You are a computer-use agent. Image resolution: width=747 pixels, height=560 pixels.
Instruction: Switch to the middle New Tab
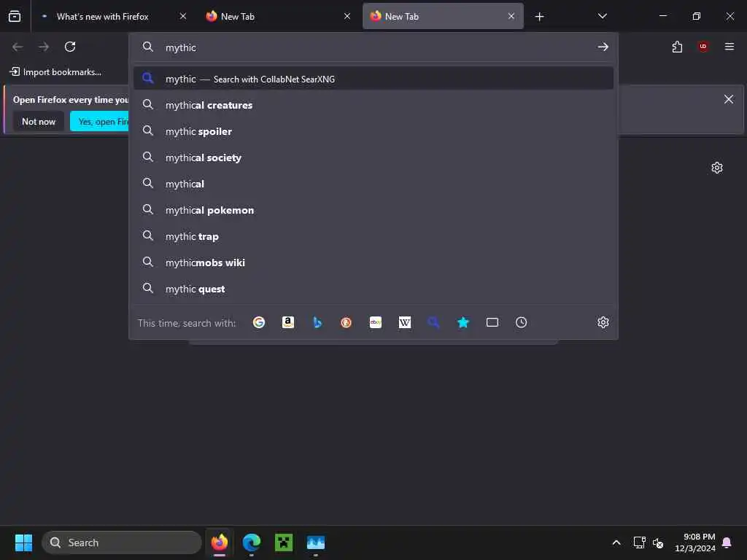[279, 17]
